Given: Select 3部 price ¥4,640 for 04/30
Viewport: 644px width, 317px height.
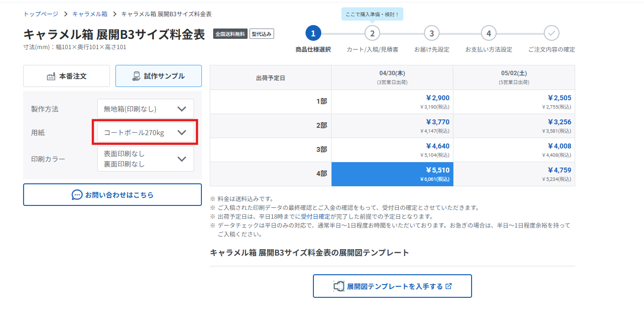Looking at the screenshot, I should click(x=392, y=150).
